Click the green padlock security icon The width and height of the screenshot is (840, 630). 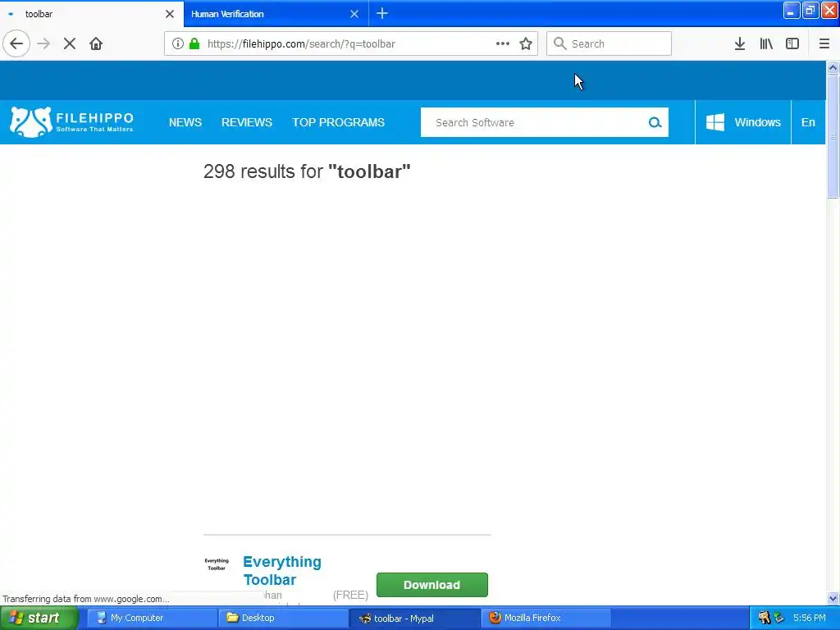coord(194,43)
